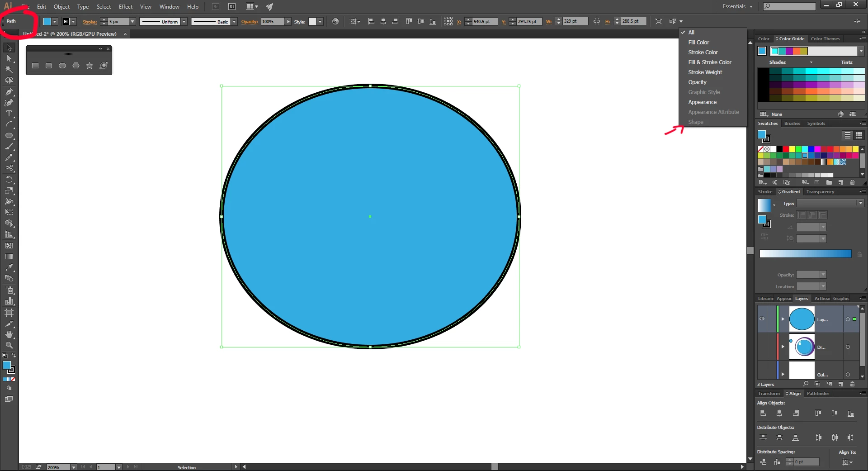Viewport: 868px width, 471px height.
Task: Open Basic brush definition dropdown
Action: point(234,22)
